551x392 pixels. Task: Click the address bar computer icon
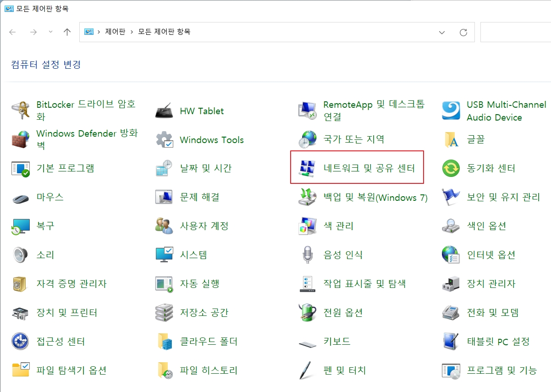pyautogui.click(x=89, y=32)
